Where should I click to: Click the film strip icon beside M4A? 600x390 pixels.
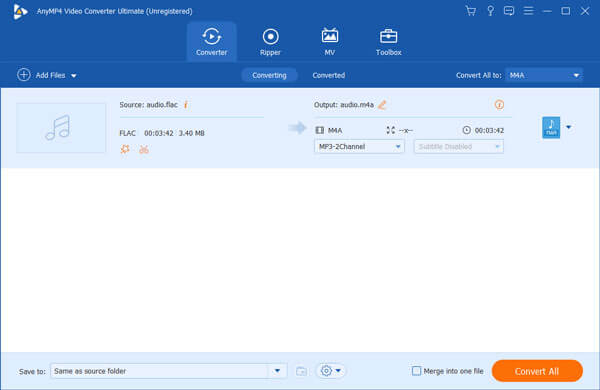pos(320,131)
